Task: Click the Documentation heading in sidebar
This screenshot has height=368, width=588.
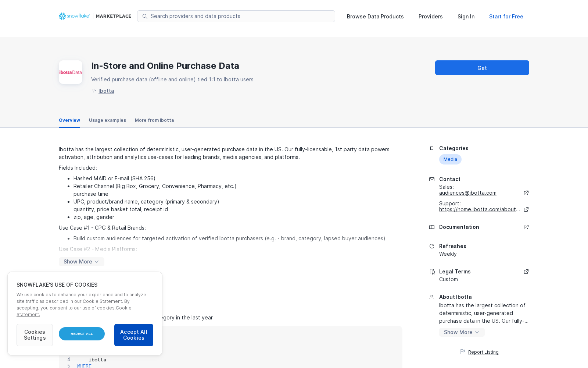Action: coord(459,227)
